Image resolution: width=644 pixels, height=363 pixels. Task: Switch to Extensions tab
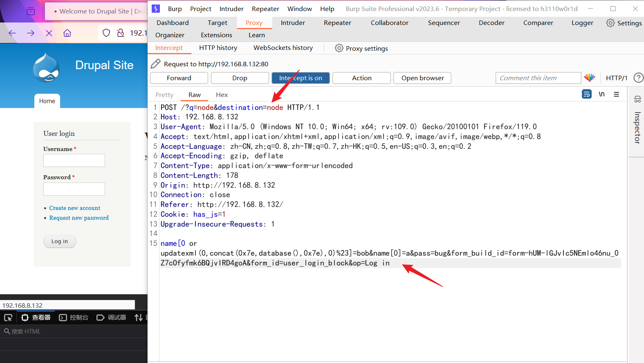point(216,35)
